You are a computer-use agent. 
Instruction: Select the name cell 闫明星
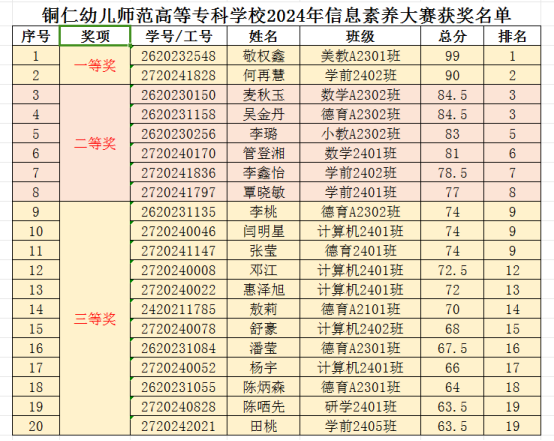[x=263, y=231]
